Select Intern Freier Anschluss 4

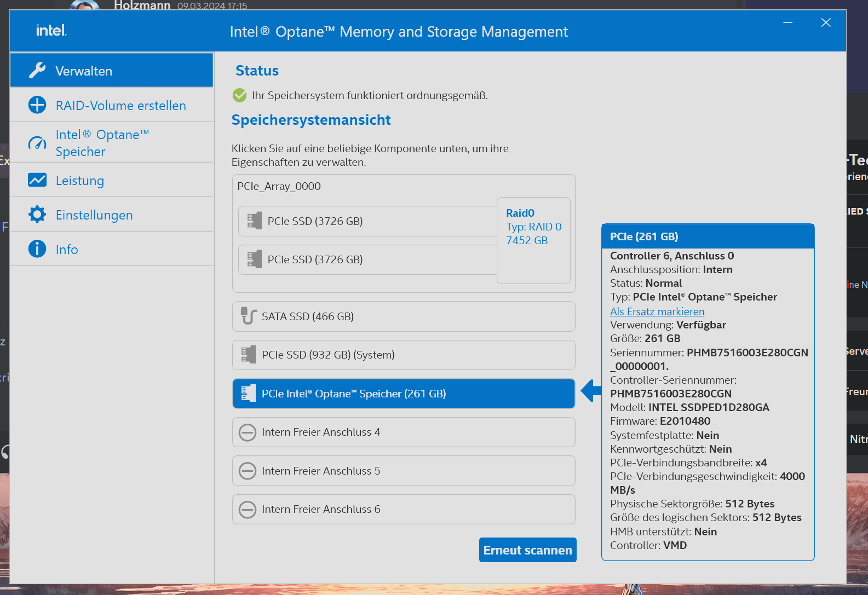[404, 432]
